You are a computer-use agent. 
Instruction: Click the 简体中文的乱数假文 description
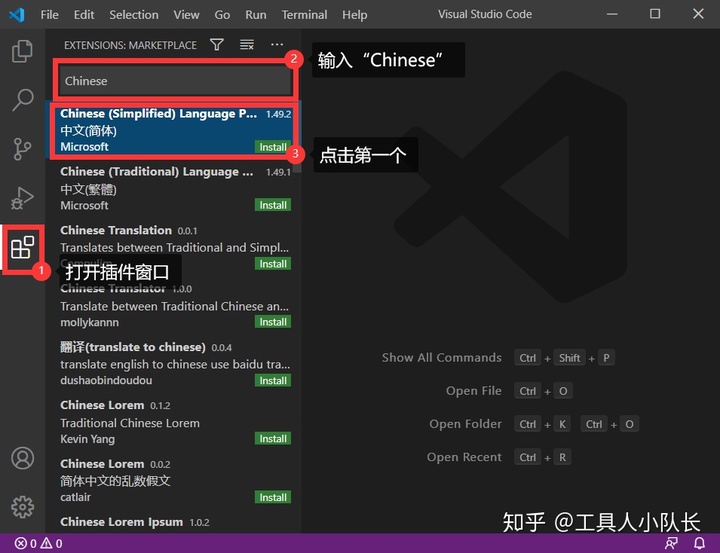pos(115,481)
